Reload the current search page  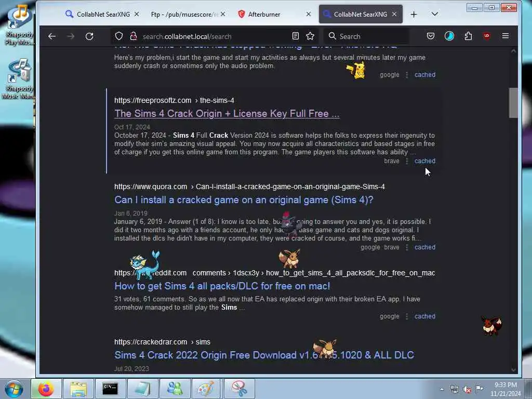[x=89, y=36]
